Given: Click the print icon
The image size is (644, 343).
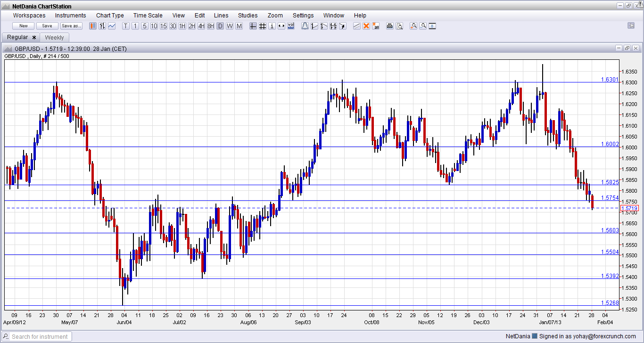Looking at the screenshot, I should 390,26.
